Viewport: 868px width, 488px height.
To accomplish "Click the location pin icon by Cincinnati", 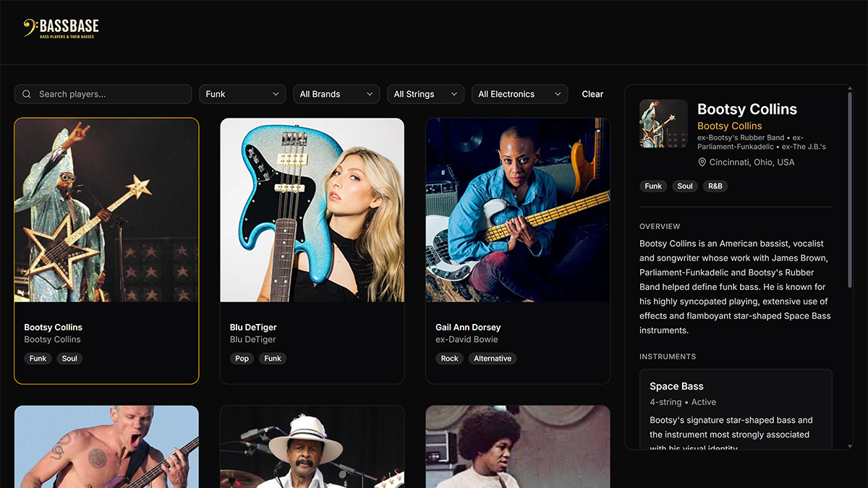I will pyautogui.click(x=702, y=162).
